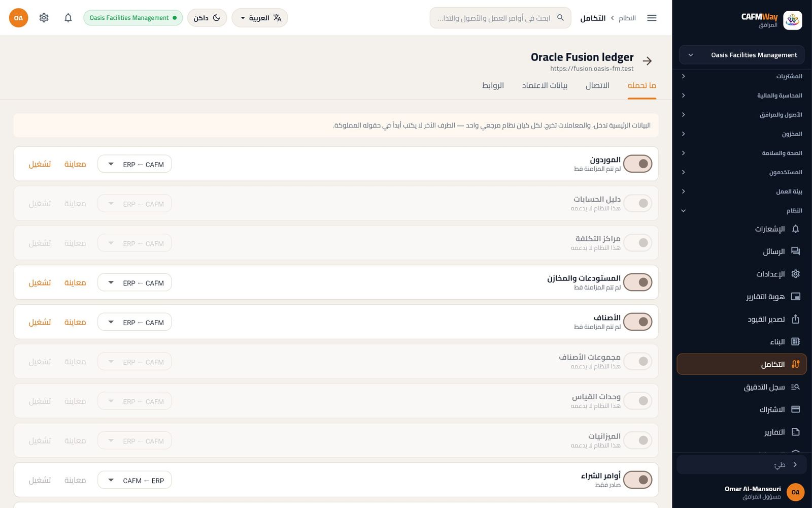Image resolution: width=812 pixels, height=508 pixels.
Task: Click معاينة for المستودعات والمخازن row
Action: coord(75,282)
